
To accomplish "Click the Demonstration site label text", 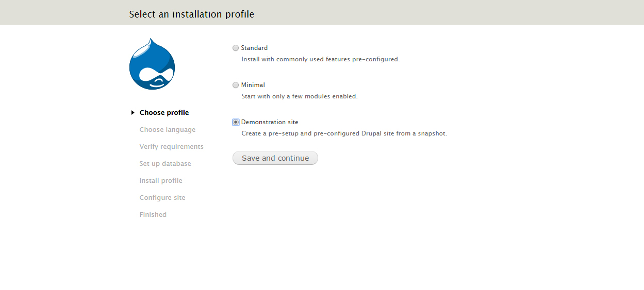I will point(270,122).
